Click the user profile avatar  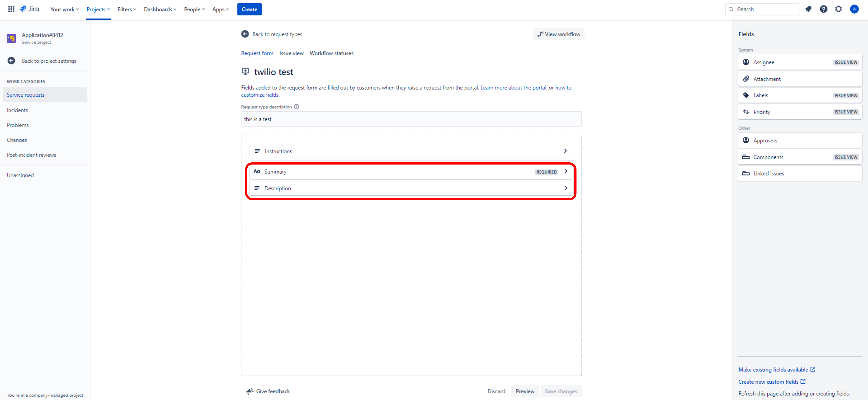pyautogui.click(x=854, y=9)
